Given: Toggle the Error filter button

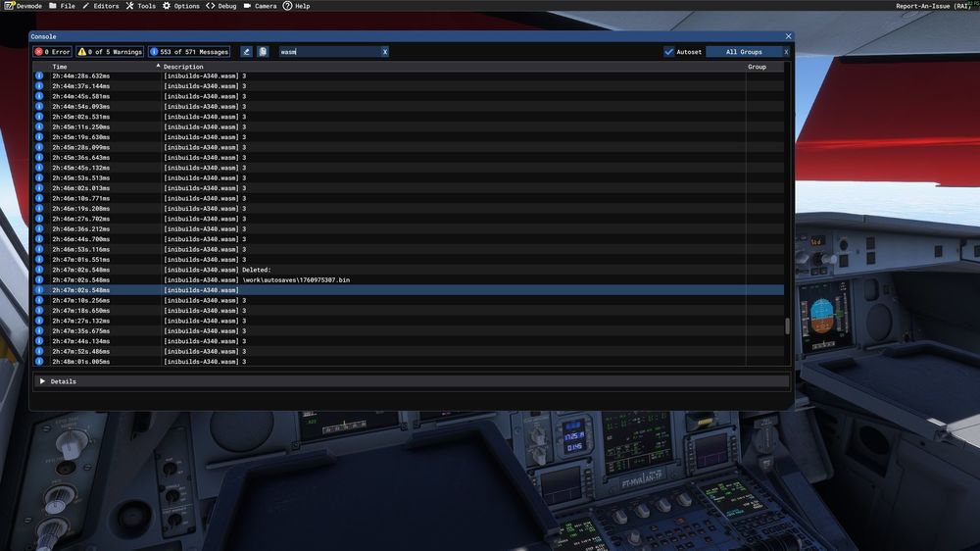Looking at the screenshot, I should (x=53, y=52).
